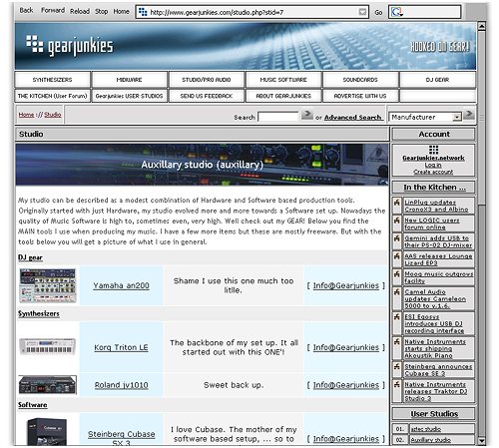The width and height of the screenshot is (499, 448).
Task: Click the Go button next to address bar
Action: click(378, 12)
